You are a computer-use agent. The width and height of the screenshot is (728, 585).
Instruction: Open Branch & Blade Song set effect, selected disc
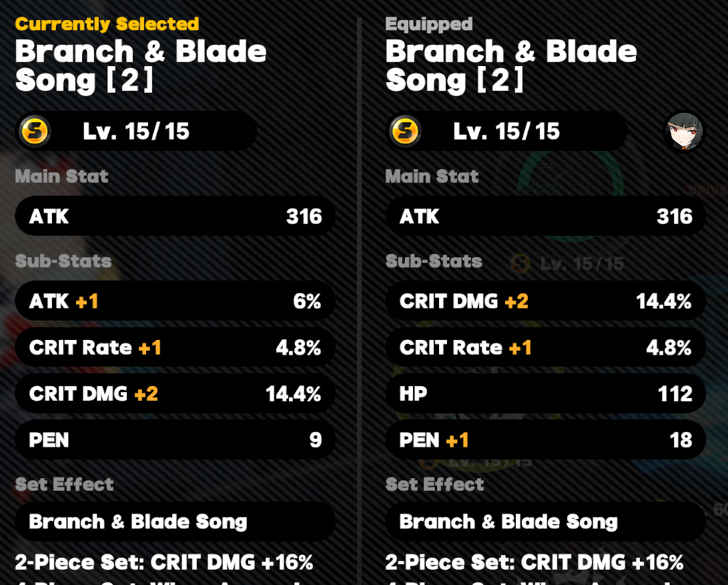175,522
